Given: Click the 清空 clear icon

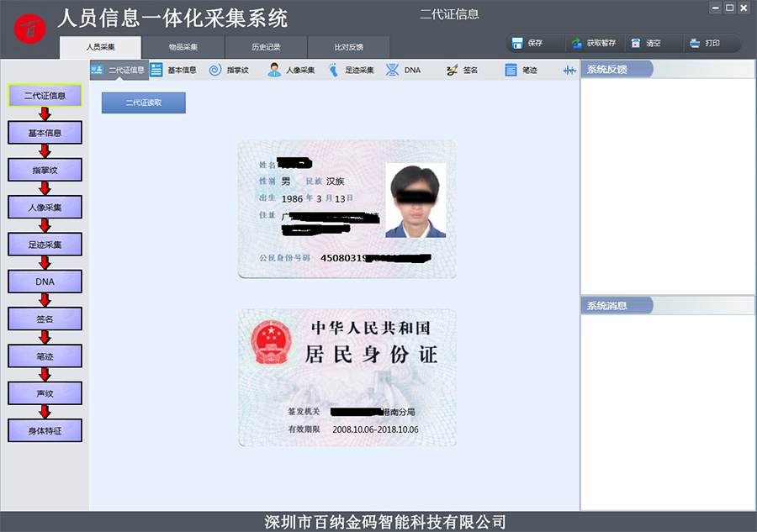Looking at the screenshot, I should (x=636, y=44).
